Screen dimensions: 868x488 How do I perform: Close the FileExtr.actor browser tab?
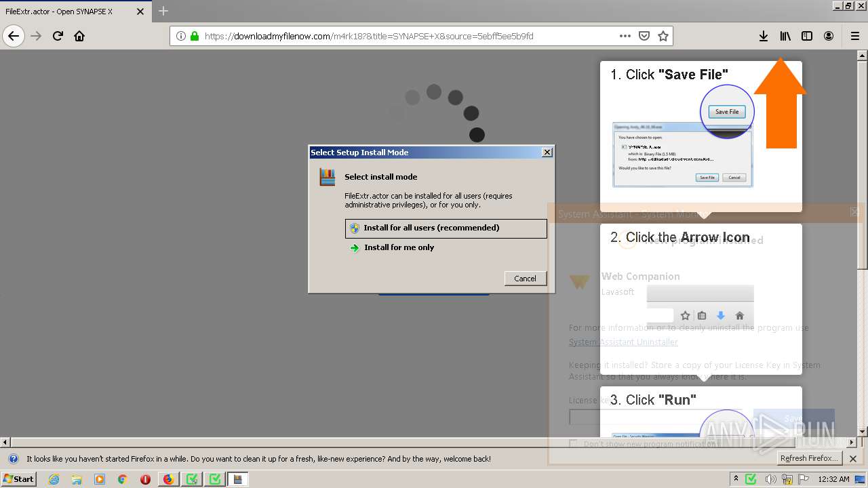(x=140, y=12)
